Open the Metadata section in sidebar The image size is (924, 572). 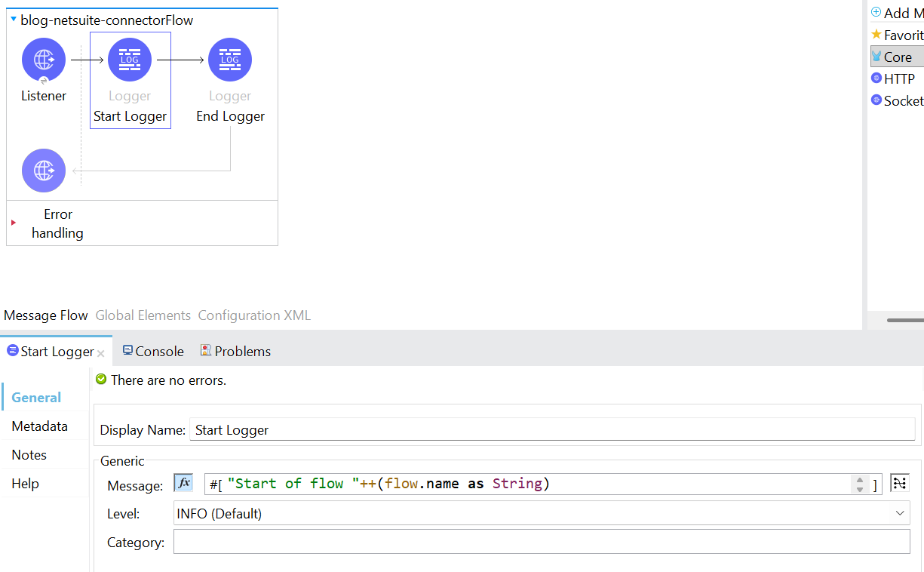pos(39,426)
